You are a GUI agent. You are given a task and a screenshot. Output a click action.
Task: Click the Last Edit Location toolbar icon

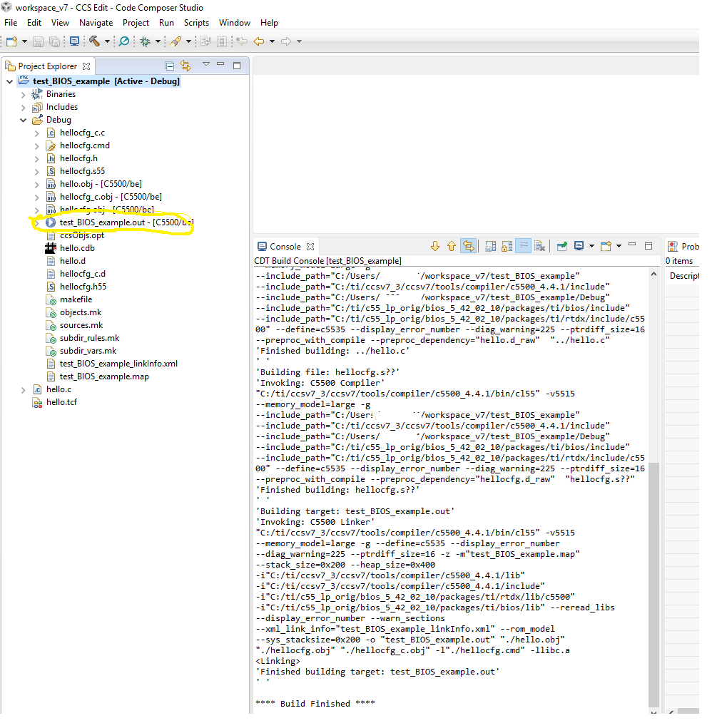pyautogui.click(x=242, y=41)
